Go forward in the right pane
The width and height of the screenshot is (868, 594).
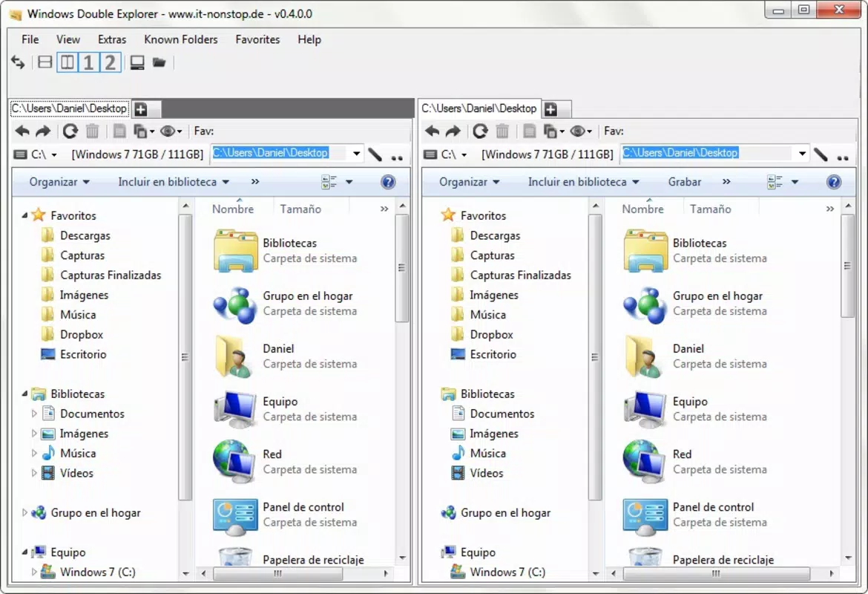pos(453,131)
